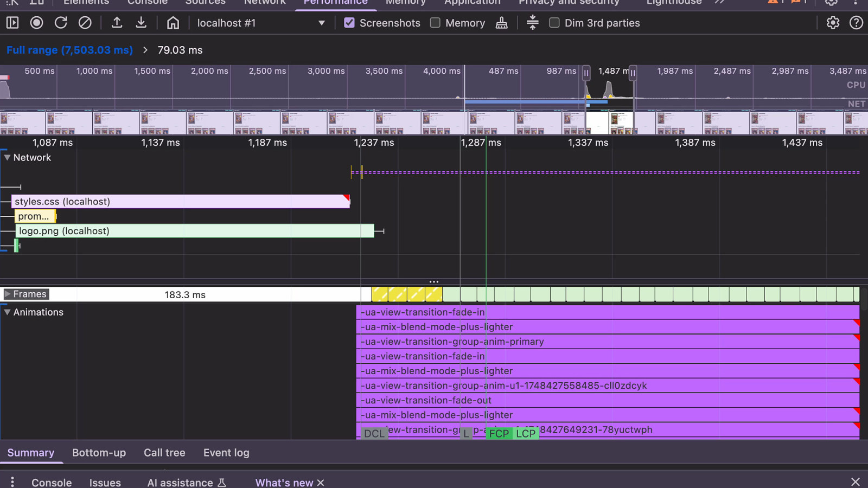Disable the Screenshots checkbox
The image size is (868, 488).
[349, 23]
